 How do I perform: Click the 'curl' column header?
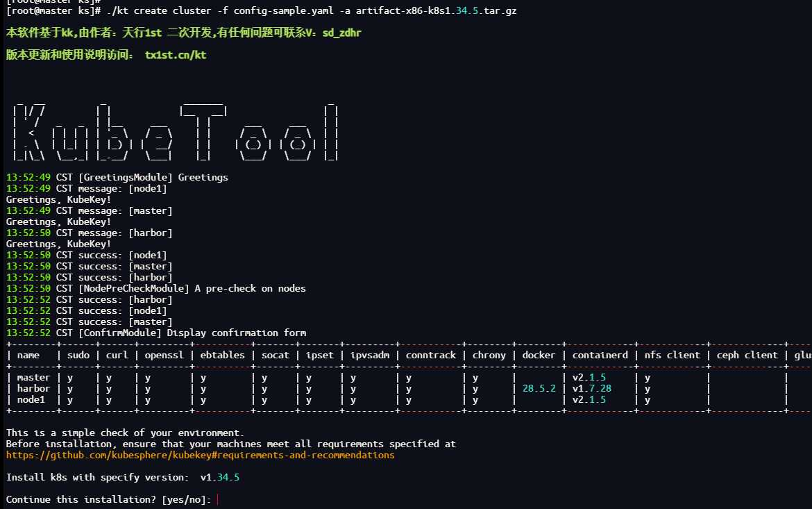click(x=117, y=355)
